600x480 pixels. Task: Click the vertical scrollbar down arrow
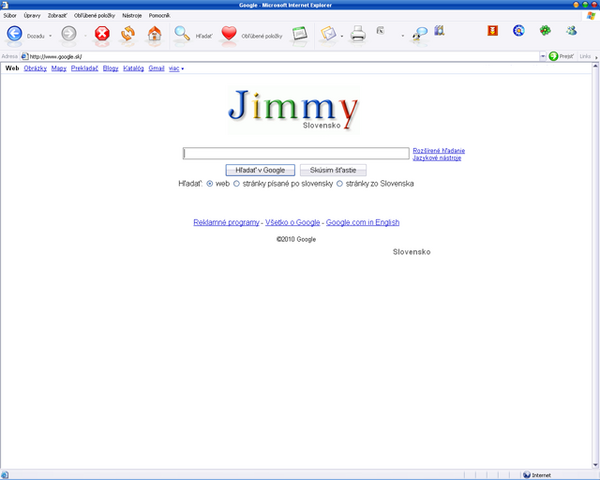pyautogui.click(x=595, y=465)
